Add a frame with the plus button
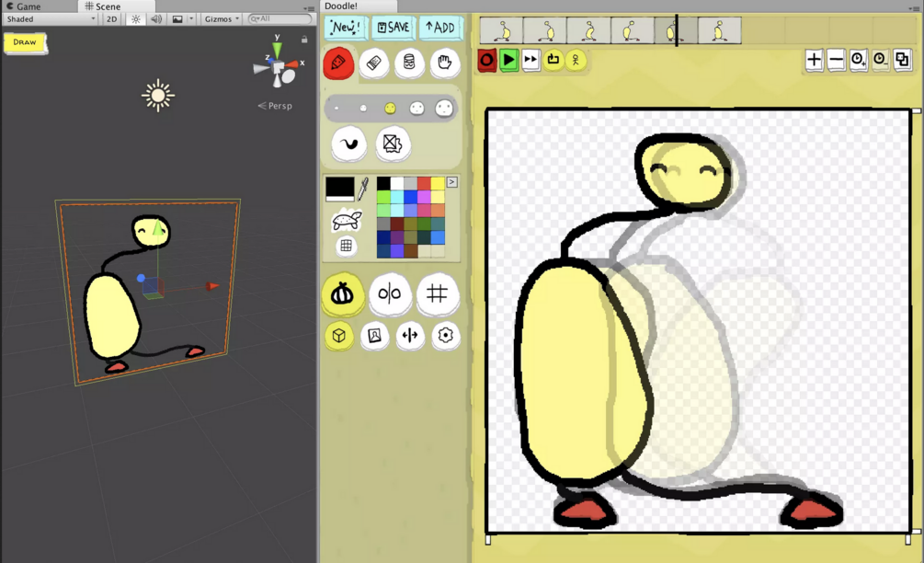 [814, 60]
